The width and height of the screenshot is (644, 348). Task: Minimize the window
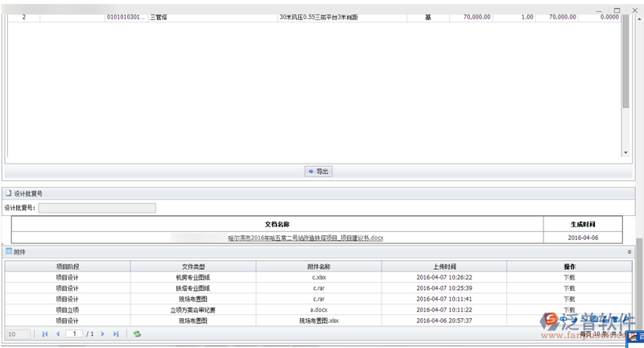599,10
